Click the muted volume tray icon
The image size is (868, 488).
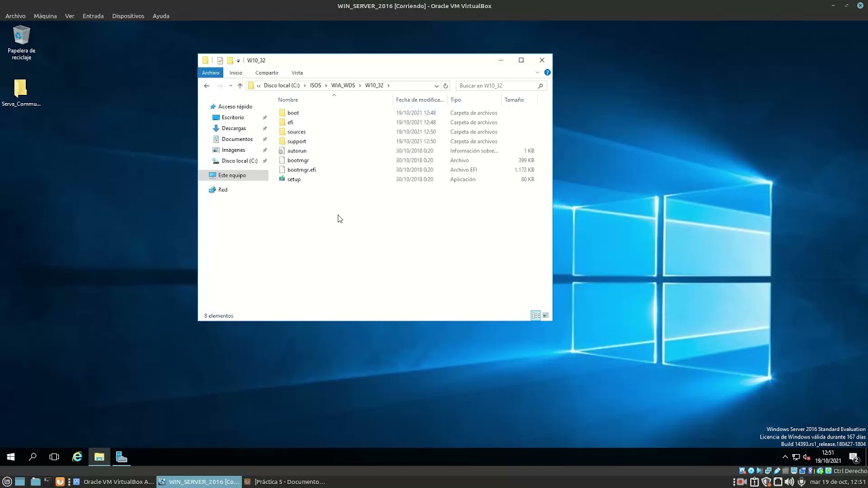coord(806,457)
